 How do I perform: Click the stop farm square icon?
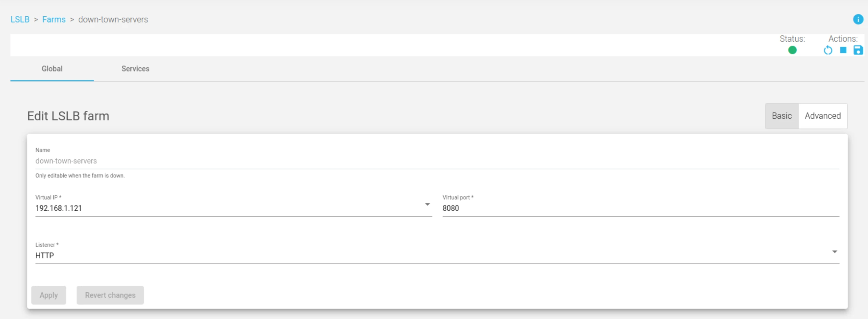click(x=843, y=50)
